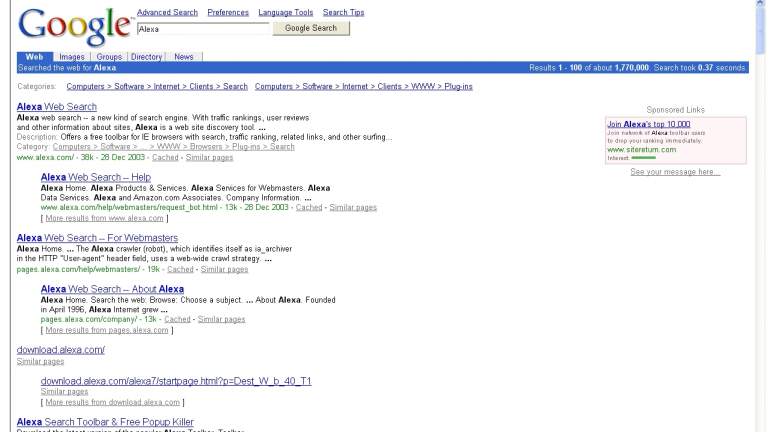Open Alexa Search Toolbar & Free Popup Killer

[105, 422]
